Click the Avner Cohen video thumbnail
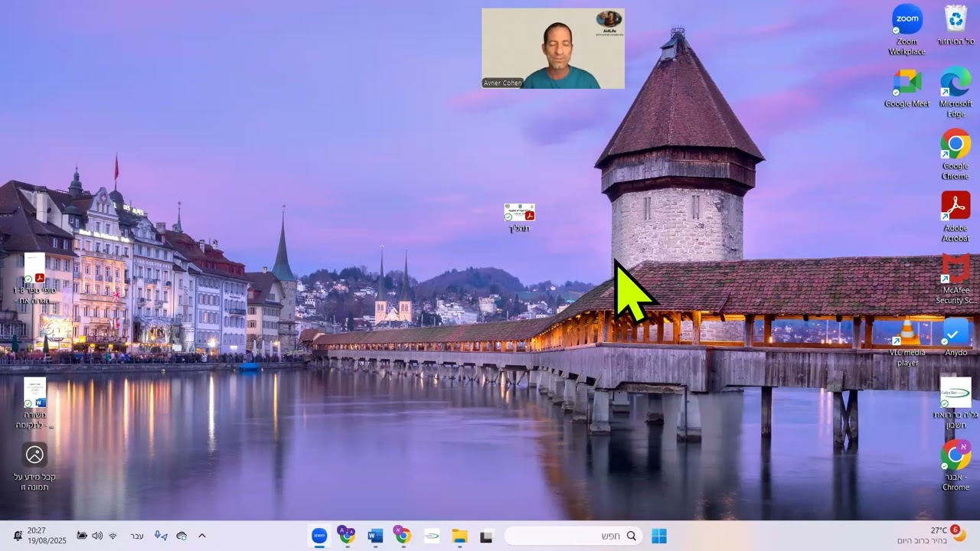 (x=553, y=48)
